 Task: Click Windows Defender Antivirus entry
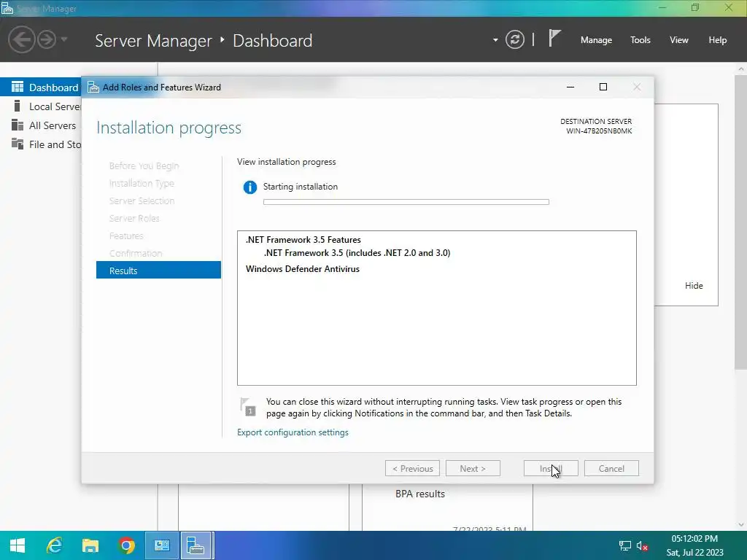click(303, 269)
